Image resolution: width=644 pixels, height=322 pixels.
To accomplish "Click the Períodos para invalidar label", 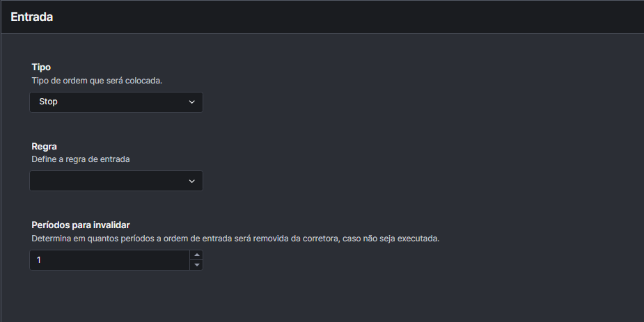I will pyautogui.click(x=81, y=225).
